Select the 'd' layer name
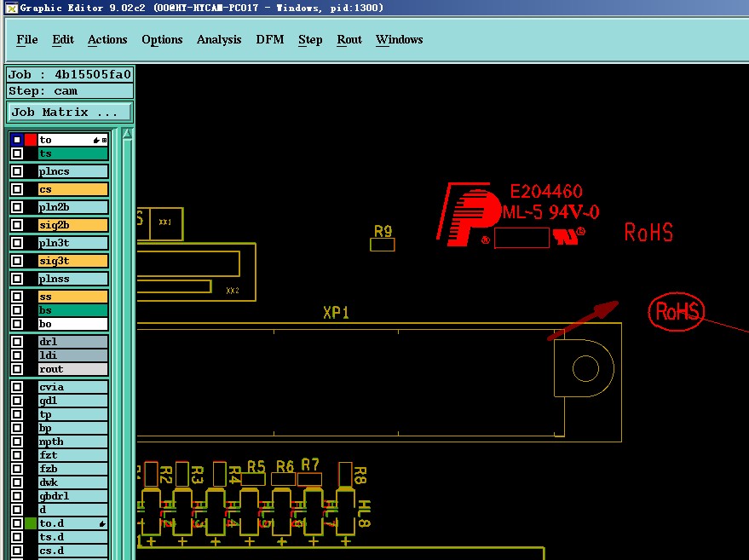Viewport: 749px width, 560px height. 72,510
